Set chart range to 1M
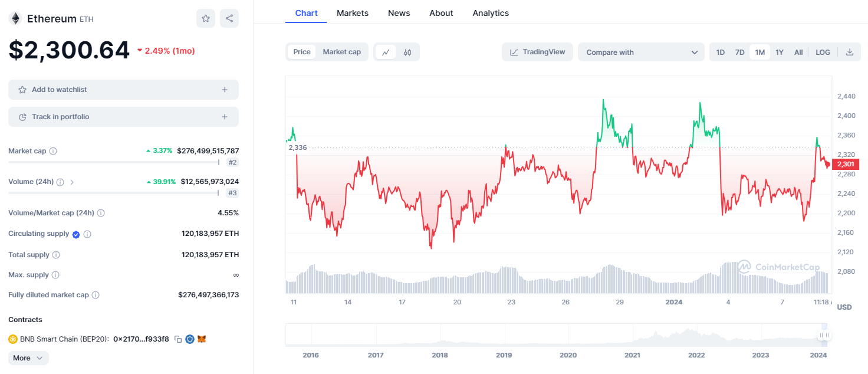The width and height of the screenshot is (868, 374). 759,52
